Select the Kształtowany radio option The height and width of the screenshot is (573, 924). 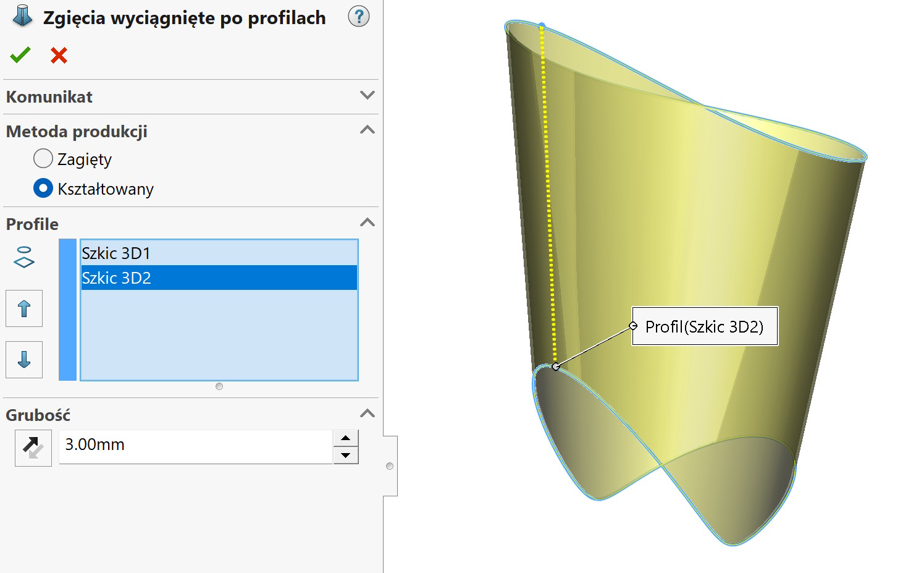click(43, 188)
